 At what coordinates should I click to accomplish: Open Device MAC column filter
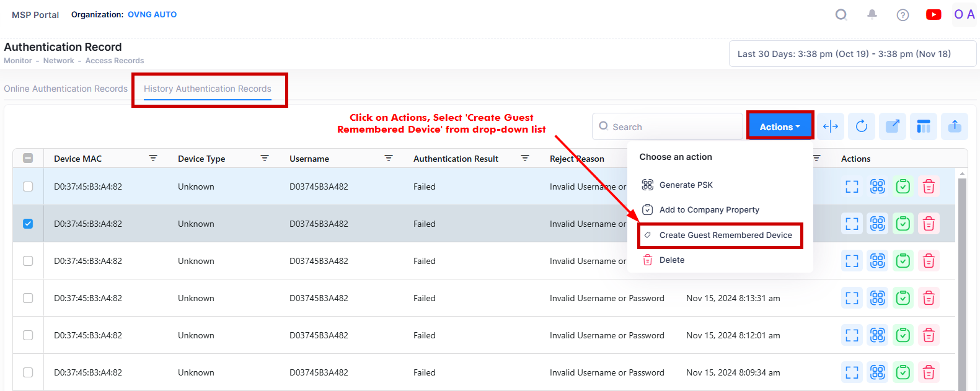coord(153,159)
